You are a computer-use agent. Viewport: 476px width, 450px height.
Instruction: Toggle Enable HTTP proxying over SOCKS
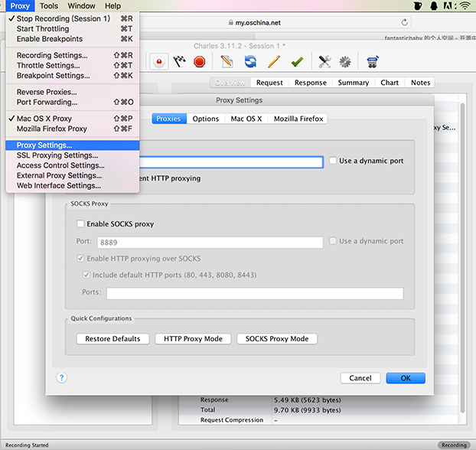(x=80, y=259)
